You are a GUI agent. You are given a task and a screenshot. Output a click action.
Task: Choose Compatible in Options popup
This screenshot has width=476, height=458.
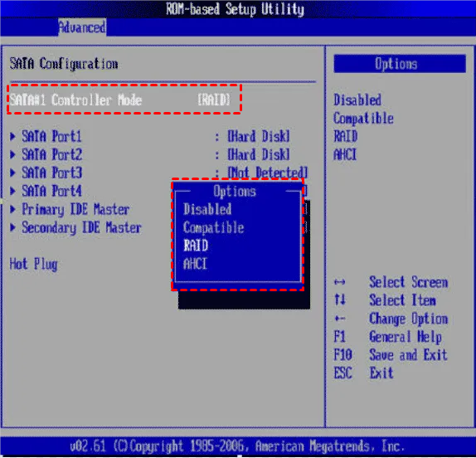pyautogui.click(x=213, y=227)
